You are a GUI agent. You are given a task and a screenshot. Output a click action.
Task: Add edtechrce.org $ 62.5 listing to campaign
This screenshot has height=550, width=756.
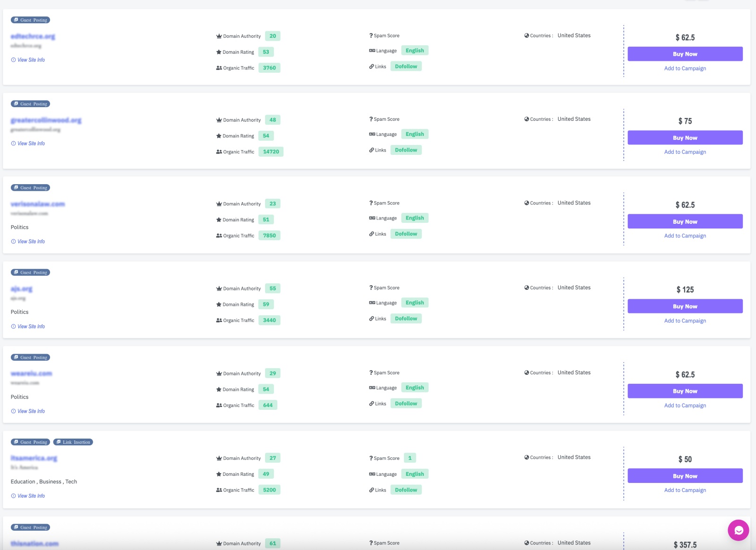click(x=685, y=68)
